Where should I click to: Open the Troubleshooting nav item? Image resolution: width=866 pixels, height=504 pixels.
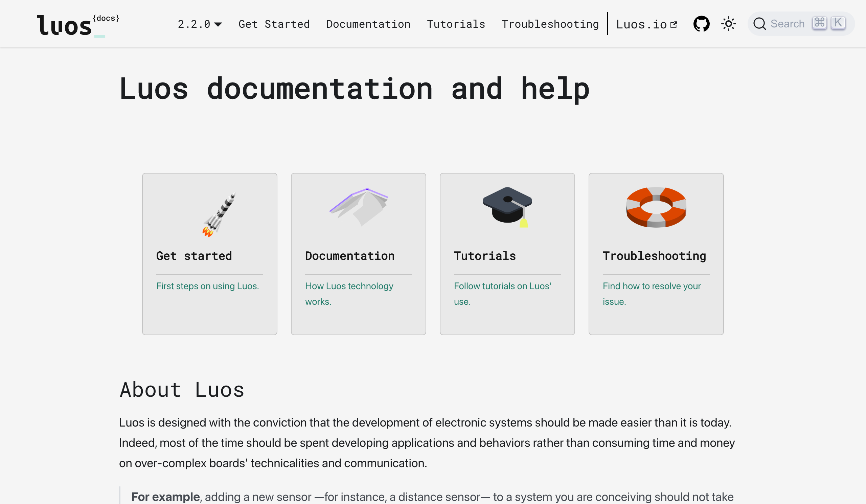[x=550, y=24]
